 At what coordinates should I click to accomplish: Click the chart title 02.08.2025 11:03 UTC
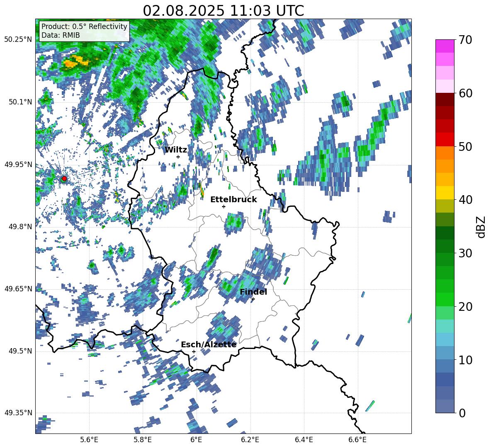tap(223, 11)
